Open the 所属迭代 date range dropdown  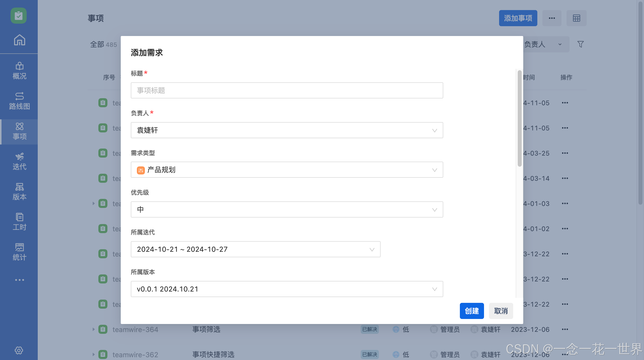(x=255, y=249)
